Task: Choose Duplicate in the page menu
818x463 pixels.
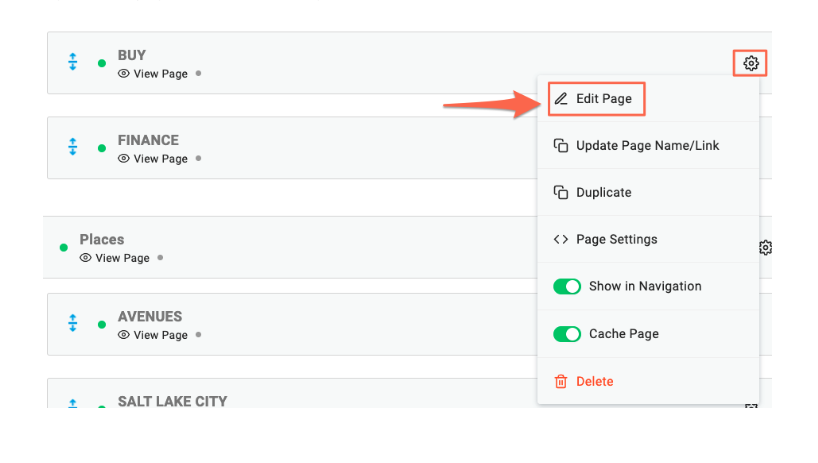Action: [648, 192]
